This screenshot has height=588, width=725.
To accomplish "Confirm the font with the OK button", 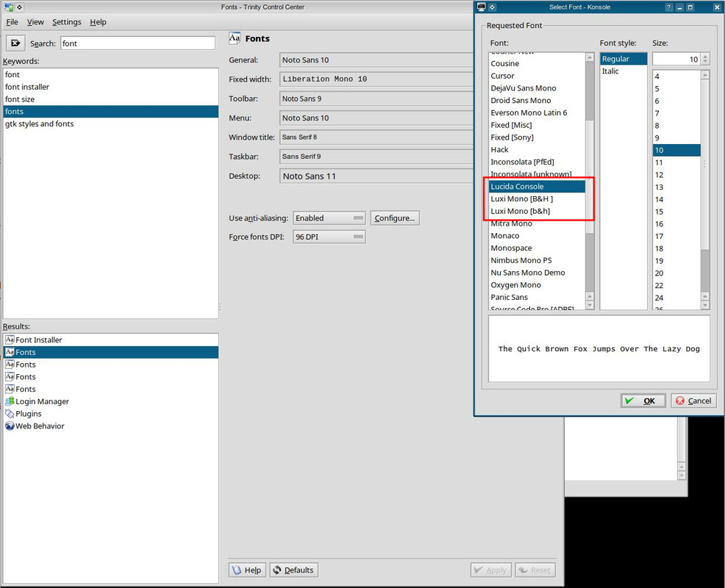I will tap(643, 401).
